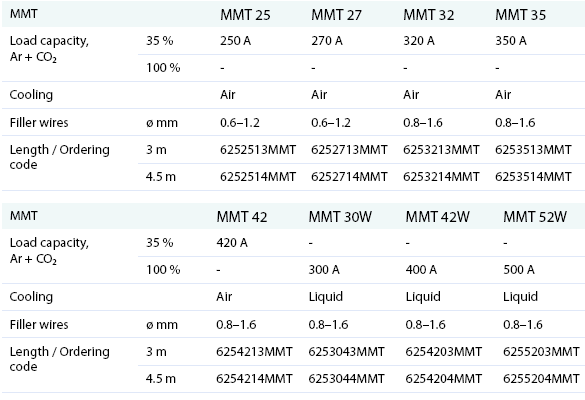Viewport: 585px width, 400px height.
Task: Select the MMT 32 header text
Action: coord(429,15)
